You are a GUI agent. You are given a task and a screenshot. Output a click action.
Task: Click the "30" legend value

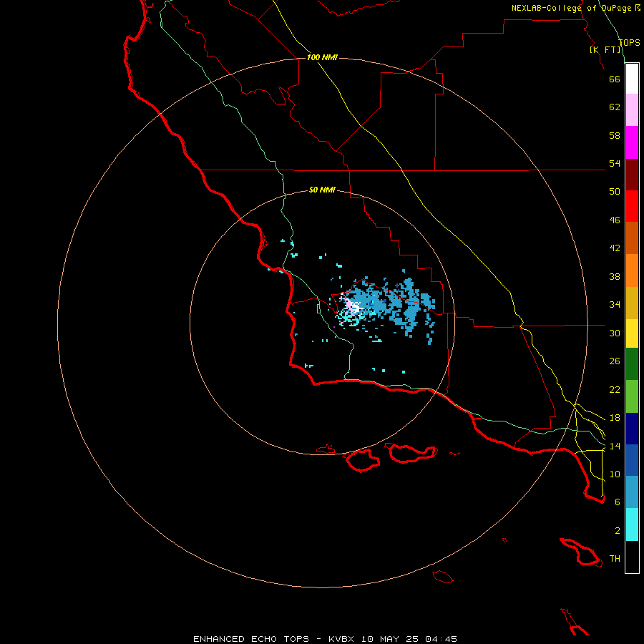pyautogui.click(x=615, y=333)
